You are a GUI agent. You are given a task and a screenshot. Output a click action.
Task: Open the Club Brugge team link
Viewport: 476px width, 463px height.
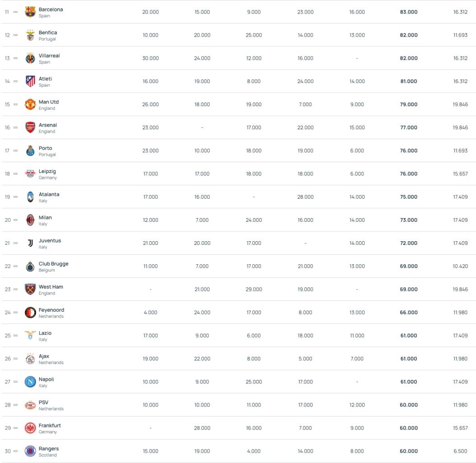[53, 263]
